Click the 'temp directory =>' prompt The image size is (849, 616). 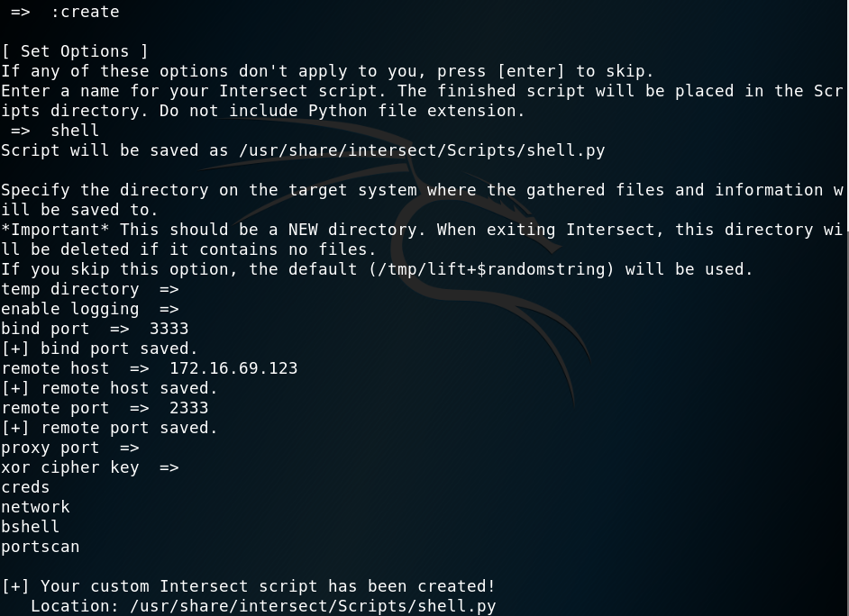90,289
